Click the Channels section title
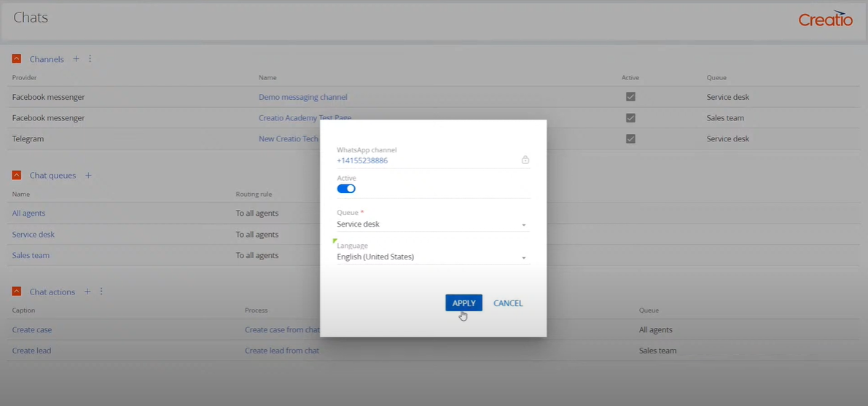Viewport: 868px width, 406px height. [x=47, y=59]
